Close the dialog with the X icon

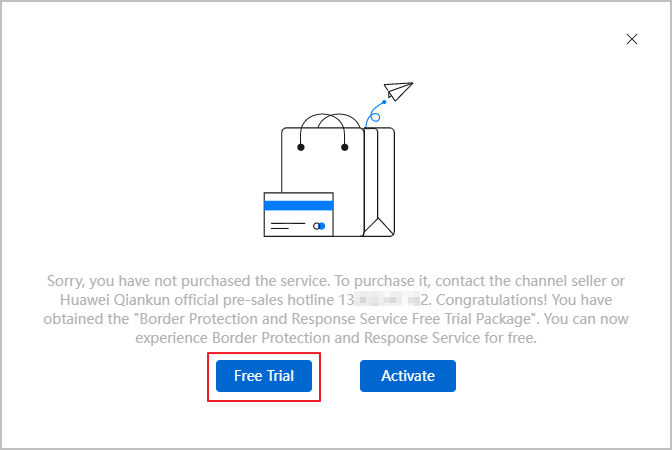pyautogui.click(x=632, y=39)
